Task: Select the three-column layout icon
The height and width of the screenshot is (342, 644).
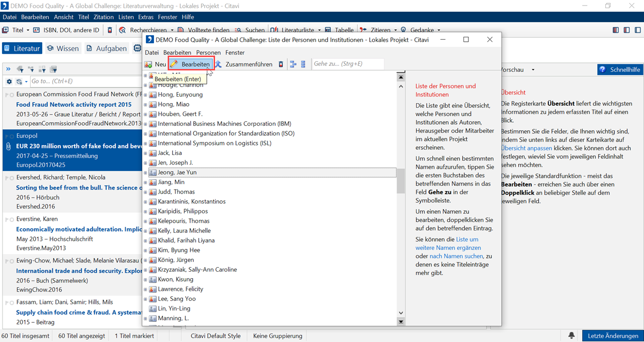Action: pyautogui.click(x=615, y=30)
